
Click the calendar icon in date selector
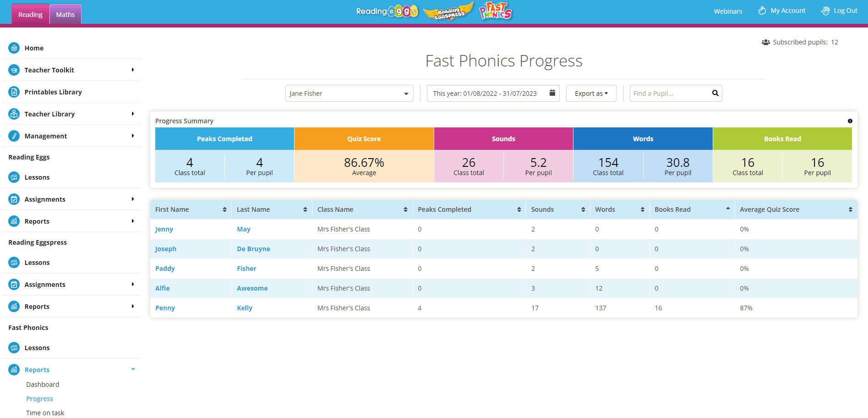pos(552,93)
